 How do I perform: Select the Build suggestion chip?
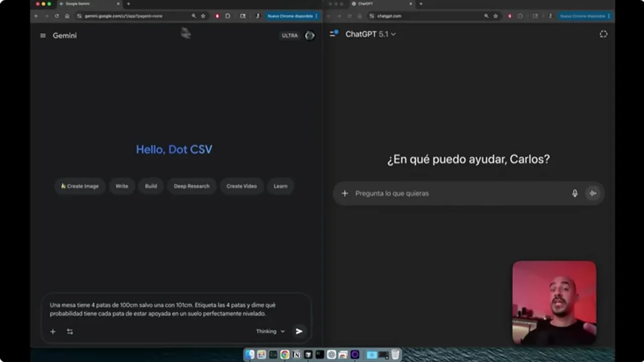point(151,186)
